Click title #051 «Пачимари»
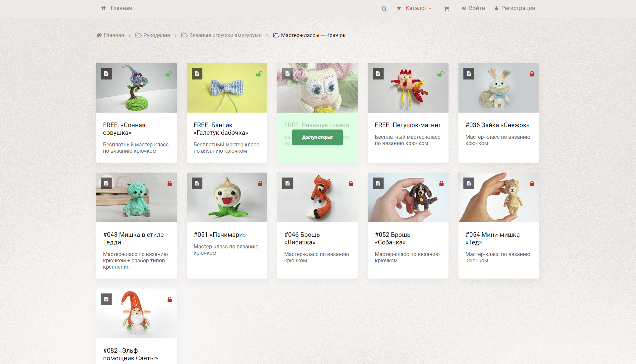636x364 pixels. 220,235
